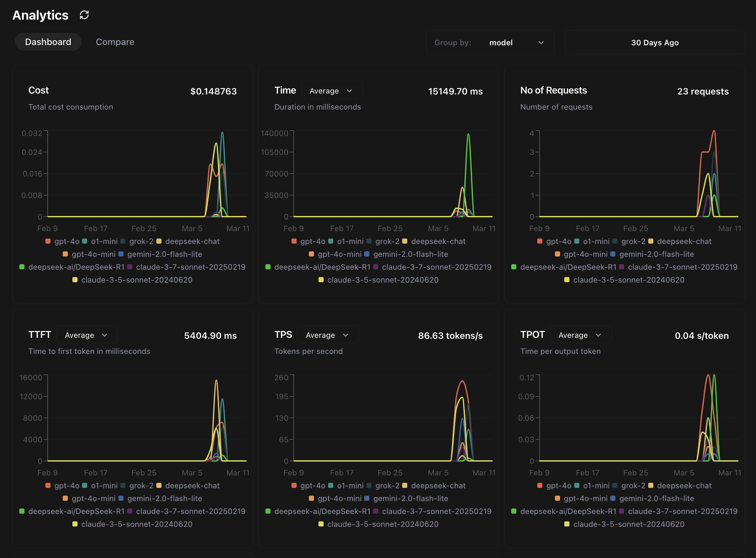Image resolution: width=756 pixels, height=558 pixels.
Task: Click the deepseek-chat peak in TTFT chart
Action: click(x=216, y=381)
